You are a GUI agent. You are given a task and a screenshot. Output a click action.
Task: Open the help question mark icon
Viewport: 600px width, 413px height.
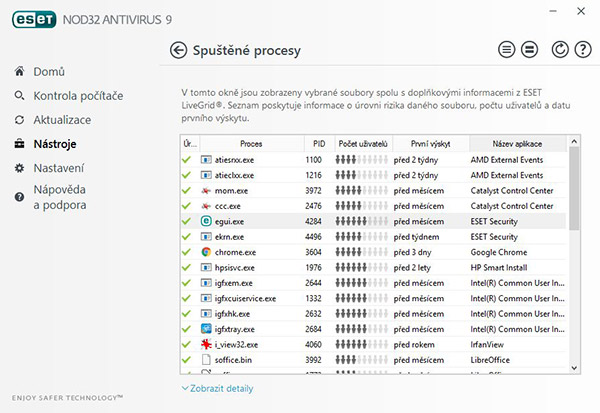click(x=583, y=49)
